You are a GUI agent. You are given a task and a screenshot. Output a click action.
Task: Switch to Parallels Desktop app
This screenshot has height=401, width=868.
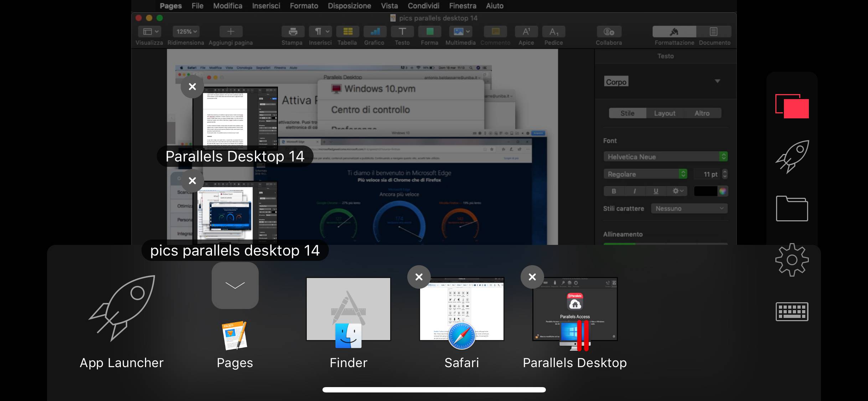click(x=575, y=309)
